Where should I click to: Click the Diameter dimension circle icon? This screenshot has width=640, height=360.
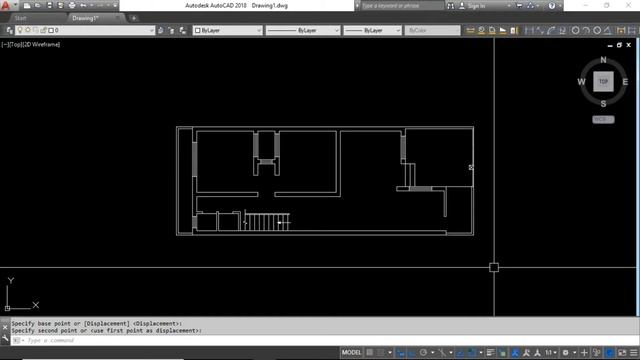click(x=597, y=30)
